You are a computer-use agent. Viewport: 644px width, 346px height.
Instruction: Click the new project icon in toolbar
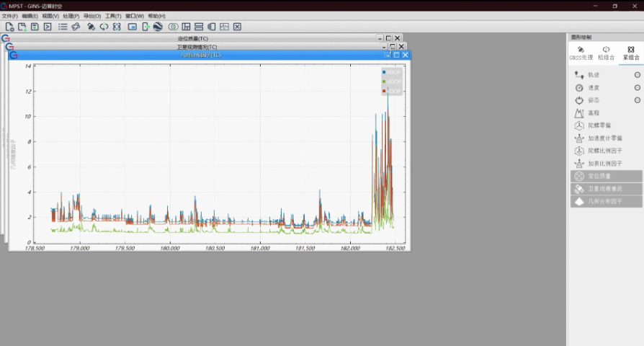click(9, 27)
